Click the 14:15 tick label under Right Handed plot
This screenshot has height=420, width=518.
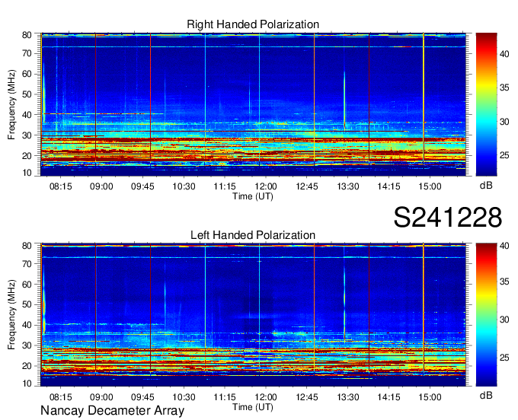pyautogui.click(x=388, y=186)
